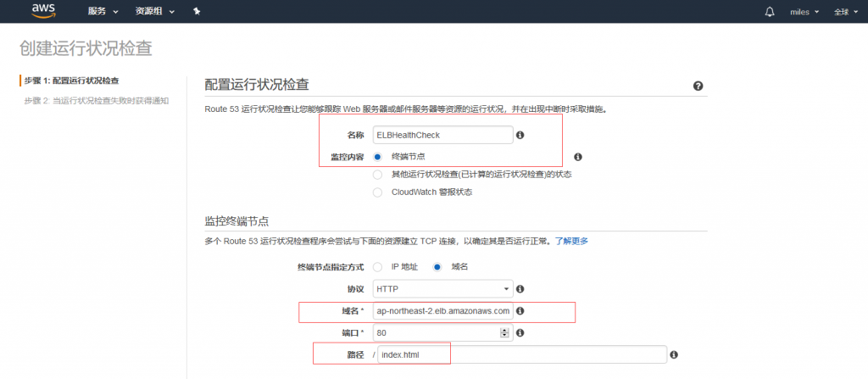This screenshot has height=379, width=868.
Task: Click the 端口 80 input field
Action: (x=442, y=333)
